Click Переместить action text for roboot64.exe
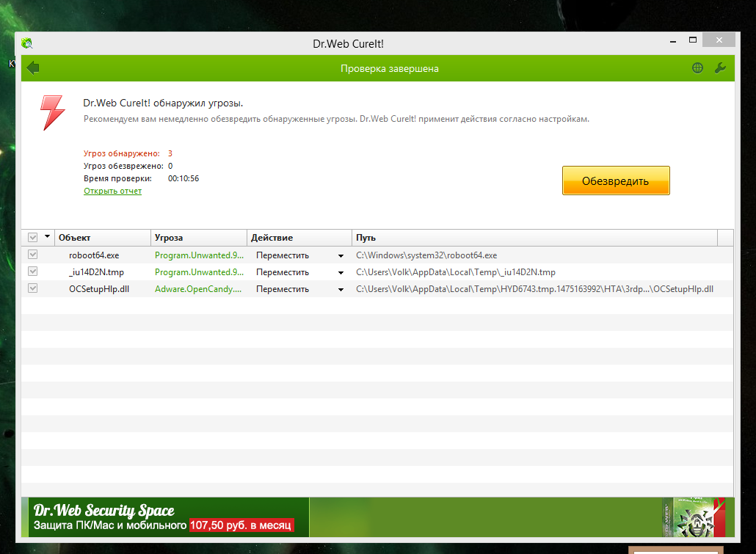756x554 pixels. coord(283,255)
